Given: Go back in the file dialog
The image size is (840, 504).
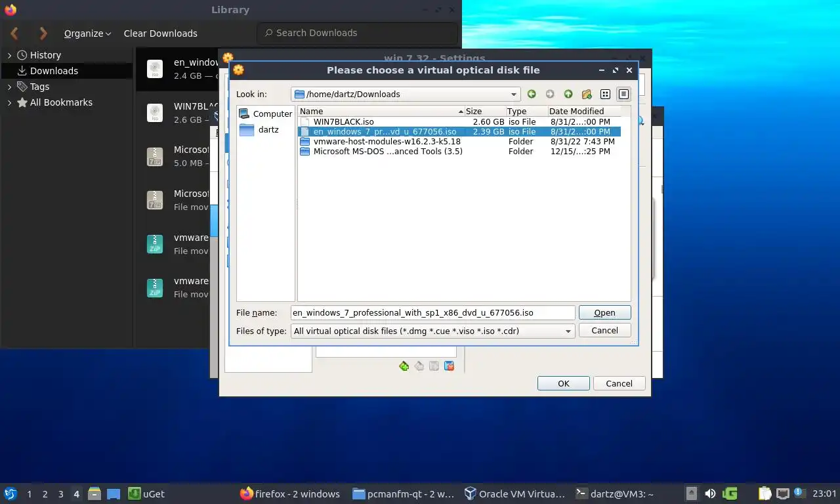Looking at the screenshot, I should click(532, 94).
